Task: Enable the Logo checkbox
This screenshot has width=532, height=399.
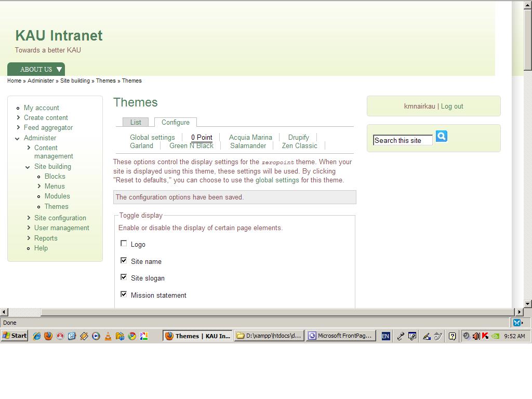Action: point(124,243)
